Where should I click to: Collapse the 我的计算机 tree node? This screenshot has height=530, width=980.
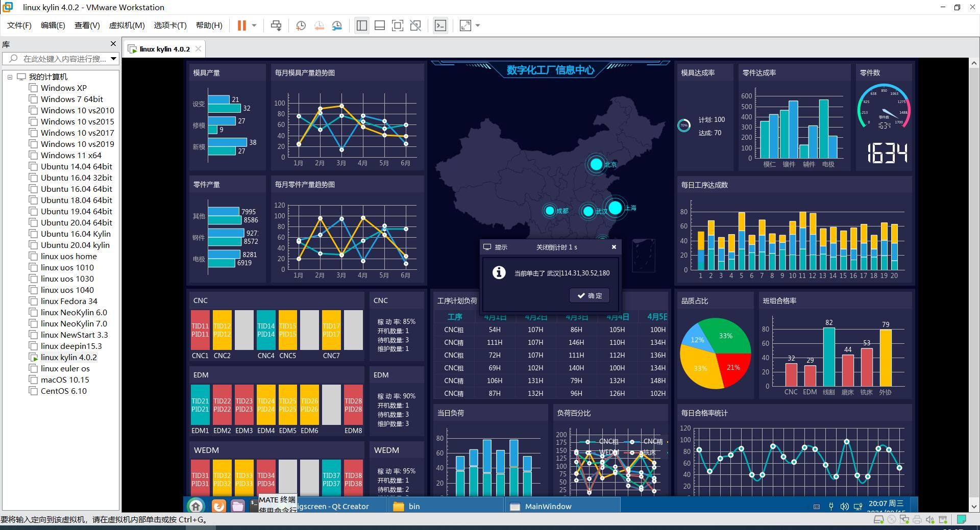[x=10, y=77]
